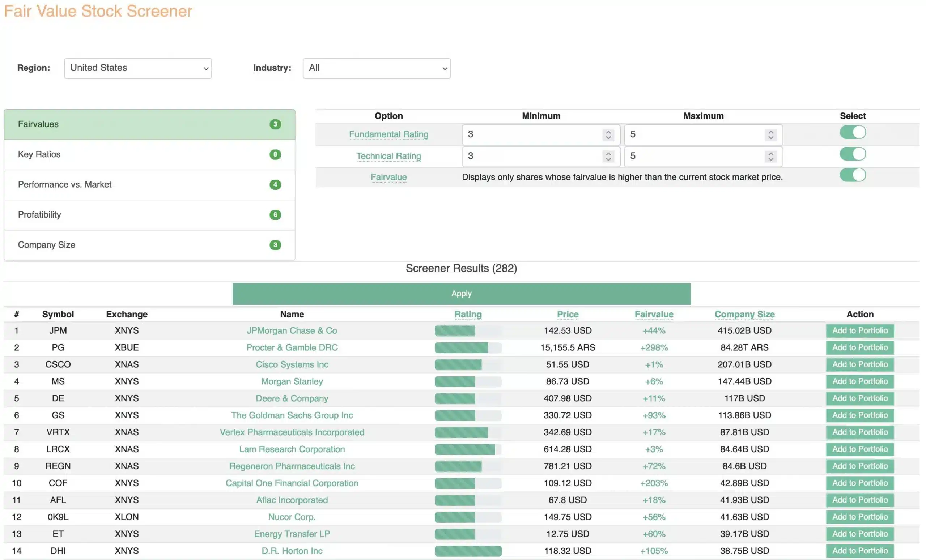The image size is (926, 560).
Task: Add PG to portfolio
Action: (859, 347)
